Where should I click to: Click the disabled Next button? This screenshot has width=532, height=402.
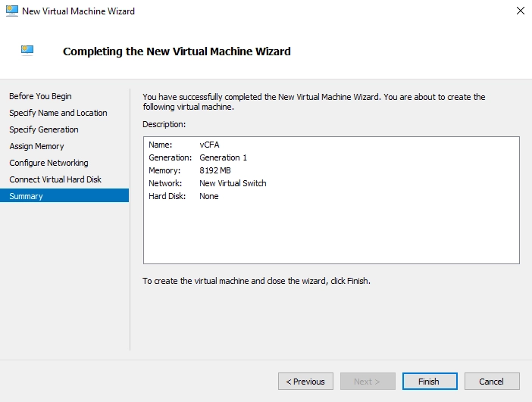tap(368, 382)
